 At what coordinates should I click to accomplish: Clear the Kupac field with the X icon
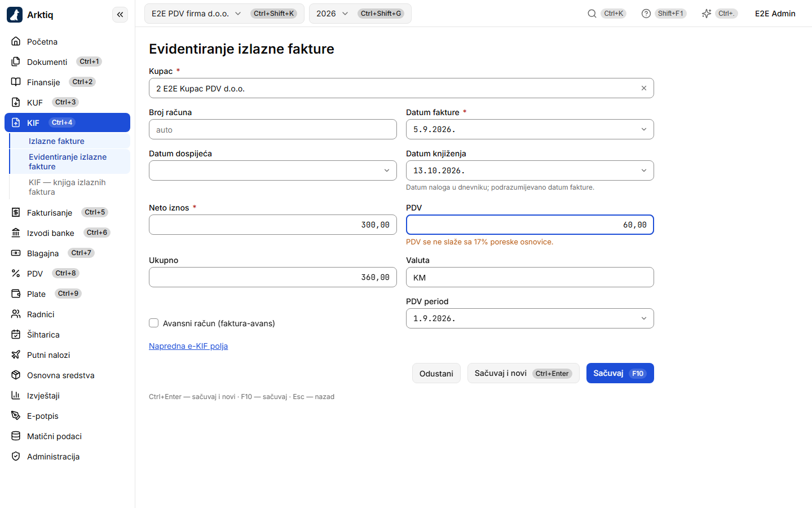[644, 88]
